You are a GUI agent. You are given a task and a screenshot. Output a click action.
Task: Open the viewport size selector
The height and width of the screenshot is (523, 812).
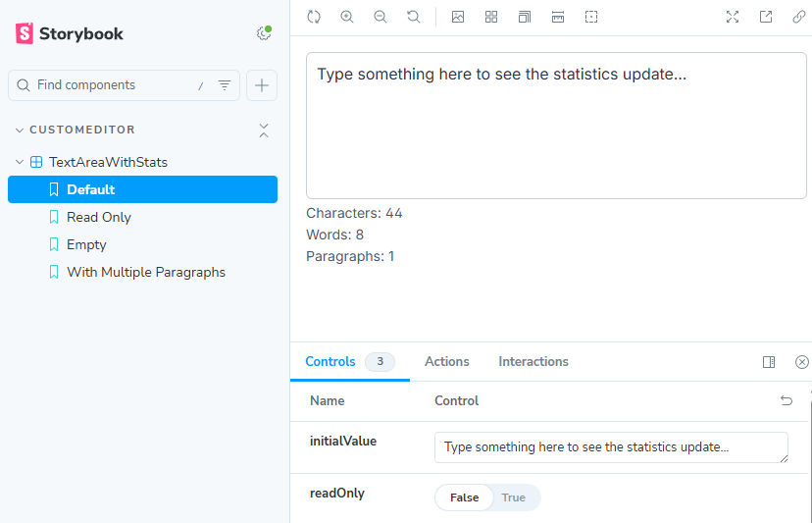tap(525, 17)
